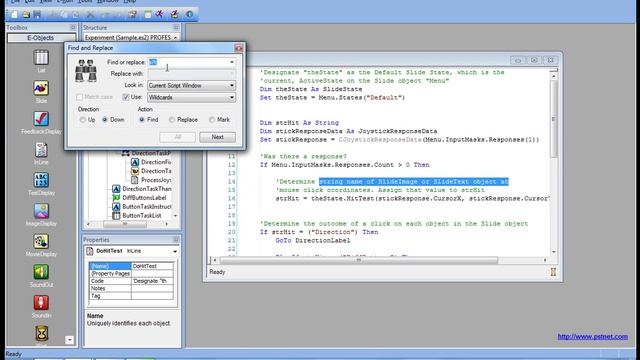The image size is (640, 360).
Task: Open the Find or replace dropdown arrow
Action: click(x=231, y=62)
